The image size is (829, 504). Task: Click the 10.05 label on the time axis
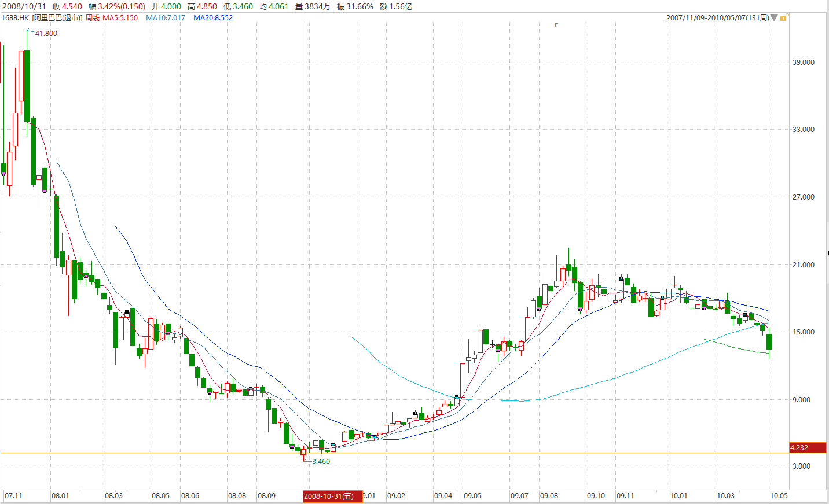[779, 496]
